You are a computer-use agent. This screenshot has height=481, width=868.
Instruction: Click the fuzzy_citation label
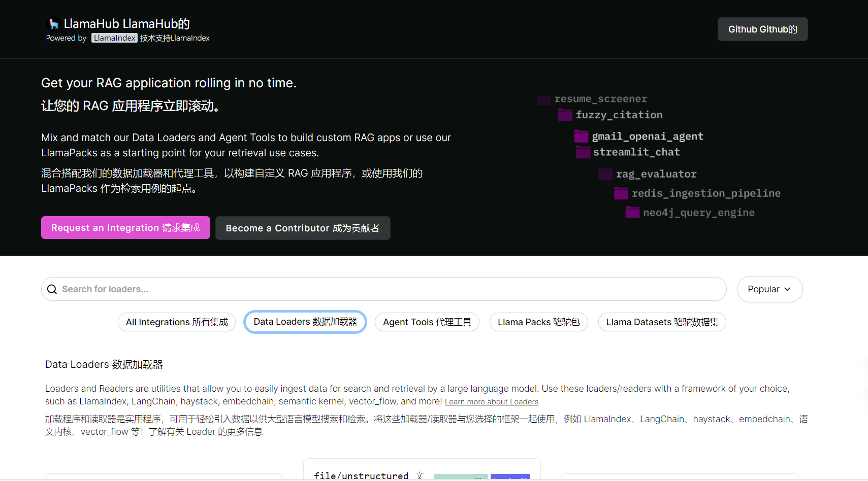(619, 115)
